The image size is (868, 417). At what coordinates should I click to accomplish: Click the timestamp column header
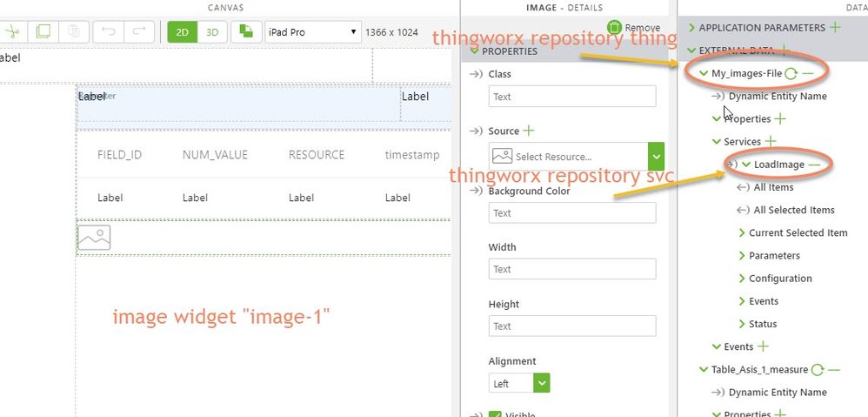412,155
